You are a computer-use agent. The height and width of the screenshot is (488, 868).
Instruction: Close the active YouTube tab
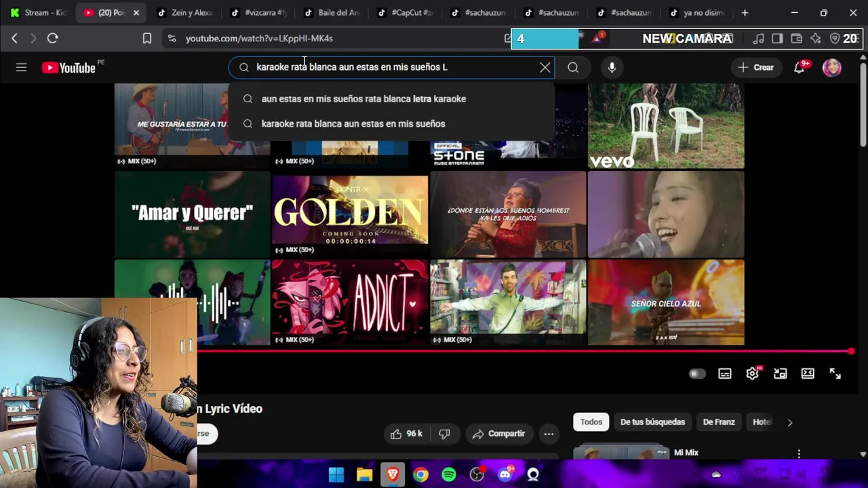[136, 12]
